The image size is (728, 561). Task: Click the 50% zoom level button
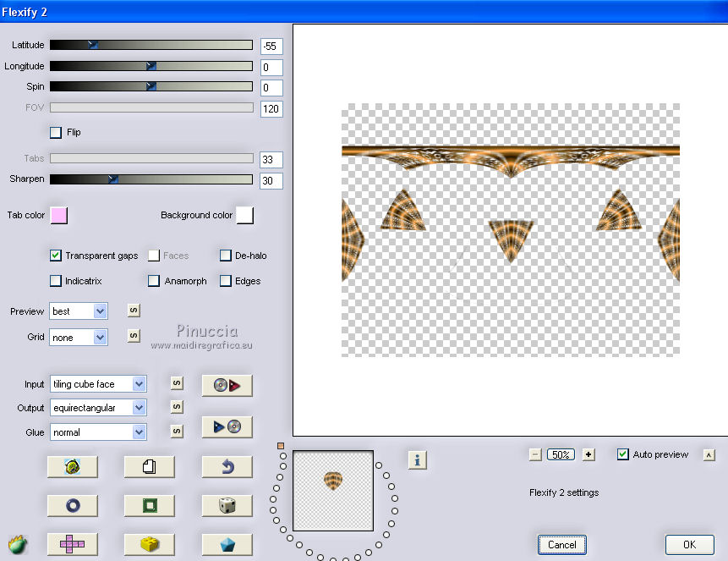[x=561, y=454]
